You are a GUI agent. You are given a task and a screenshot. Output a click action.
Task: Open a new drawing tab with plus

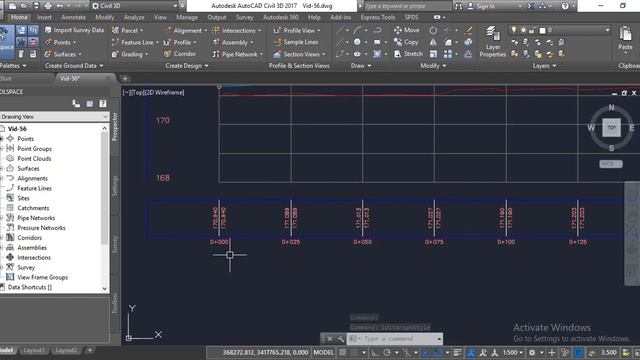125,78
